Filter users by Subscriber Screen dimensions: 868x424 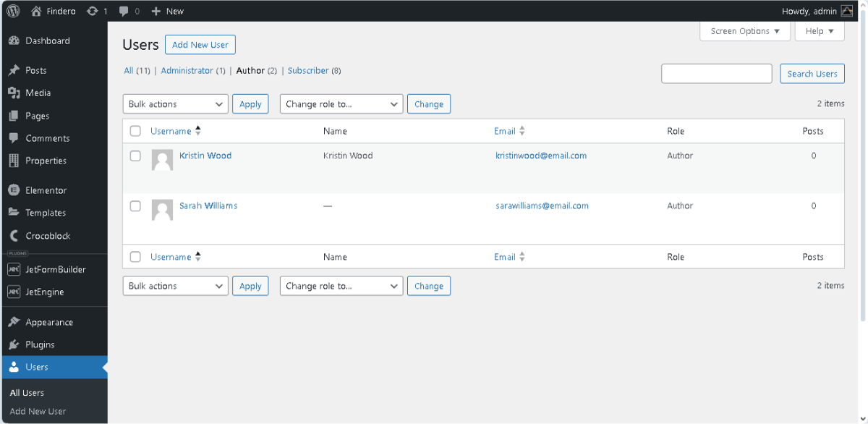click(307, 70)
